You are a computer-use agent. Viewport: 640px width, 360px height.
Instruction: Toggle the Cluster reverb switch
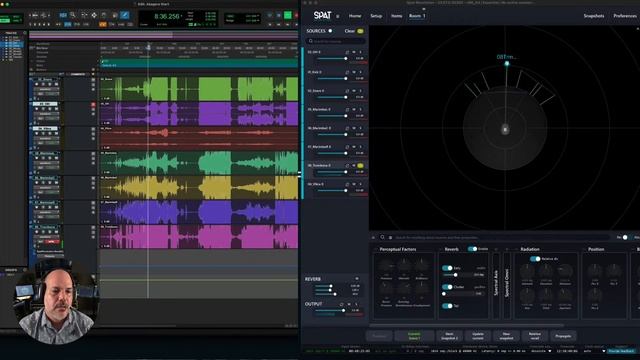click(x=447, y=287)
